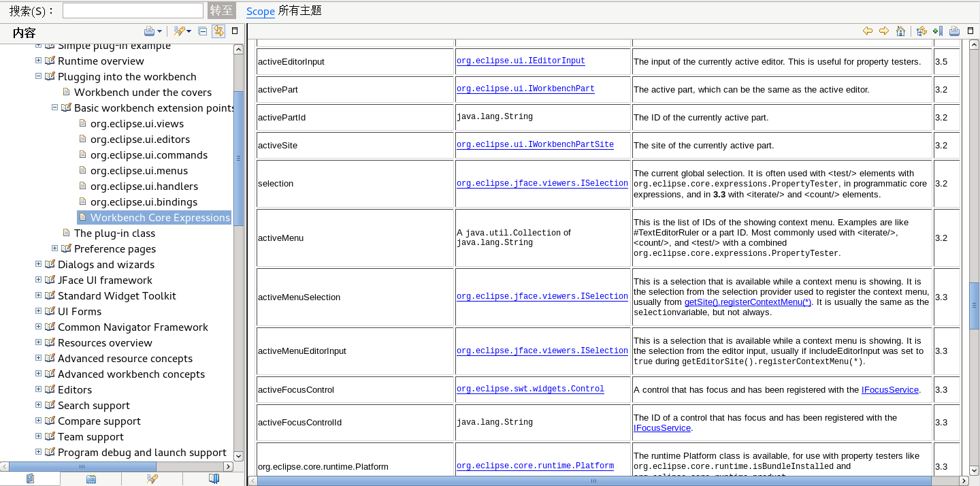Select Workbench Core Expressions topic
Viewport: 980px width, 486px height.
pyautogui.click(x=160, y=217)
